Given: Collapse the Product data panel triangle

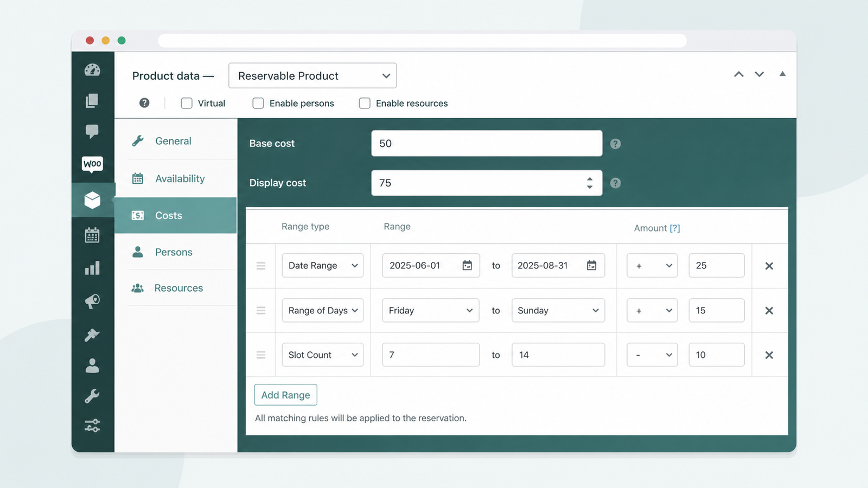Looking at the screenshot, I should [x=782, y=74].
